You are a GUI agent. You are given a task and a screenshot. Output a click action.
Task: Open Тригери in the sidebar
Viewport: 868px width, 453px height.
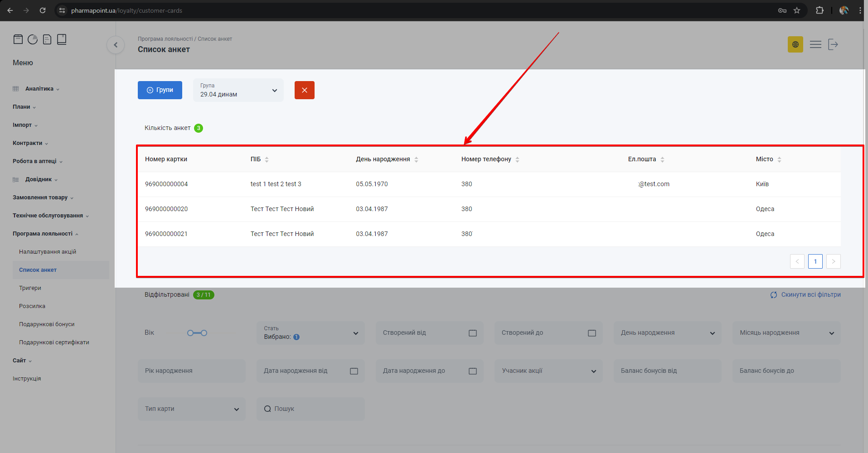click(x=30, y=288)
